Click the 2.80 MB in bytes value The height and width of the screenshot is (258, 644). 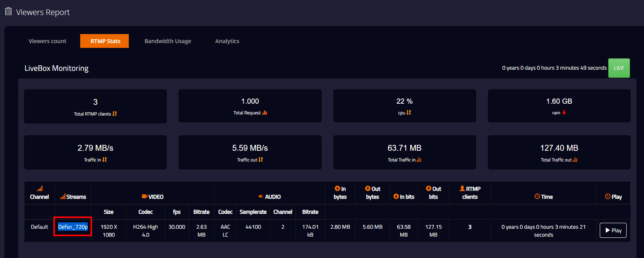click(340, 227)
